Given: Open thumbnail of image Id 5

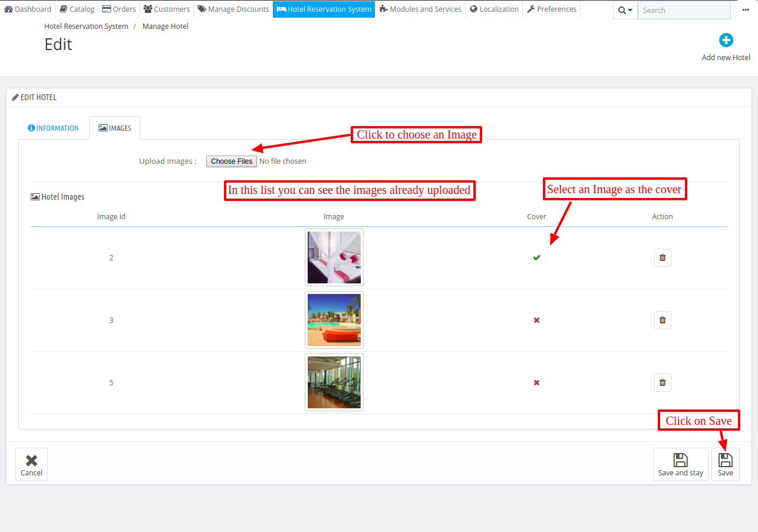Looking at the screenshot, I should click(334, 382).
